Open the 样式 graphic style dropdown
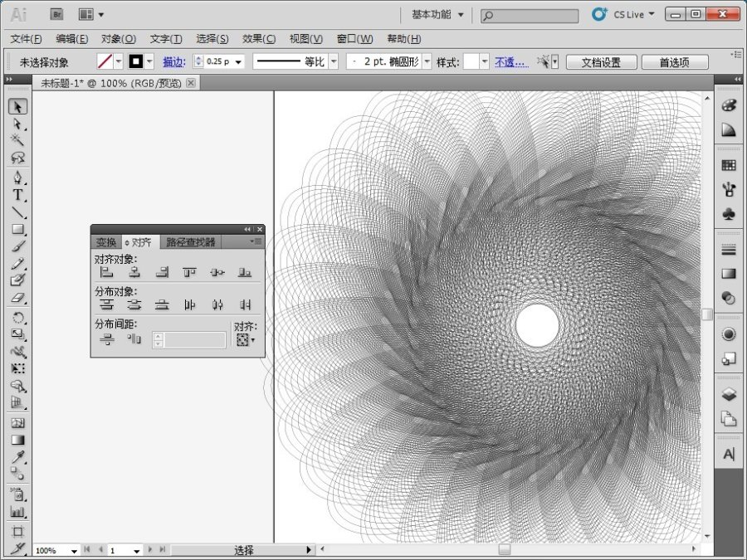This screenshot has height=560, width=747. click(x=485, y=61)
